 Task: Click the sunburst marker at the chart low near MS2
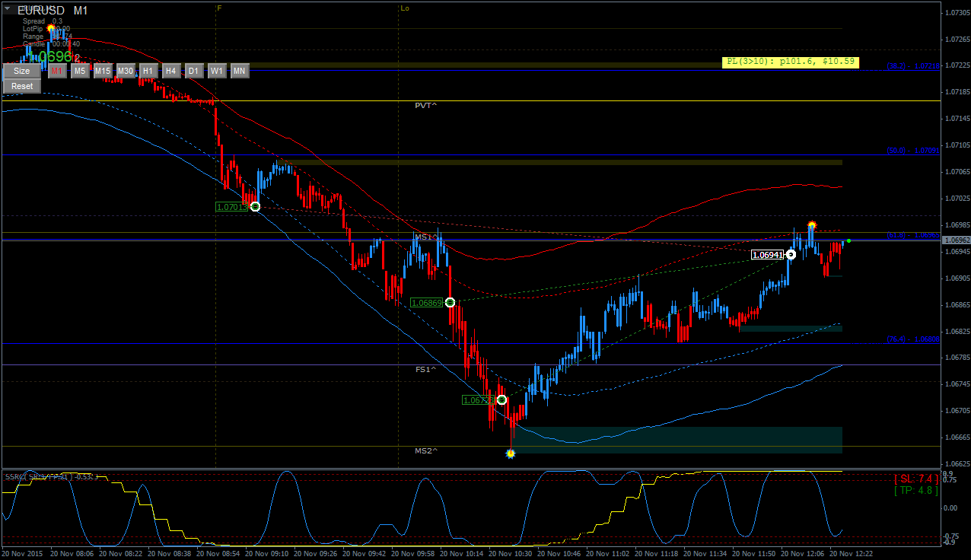[511, 453]
